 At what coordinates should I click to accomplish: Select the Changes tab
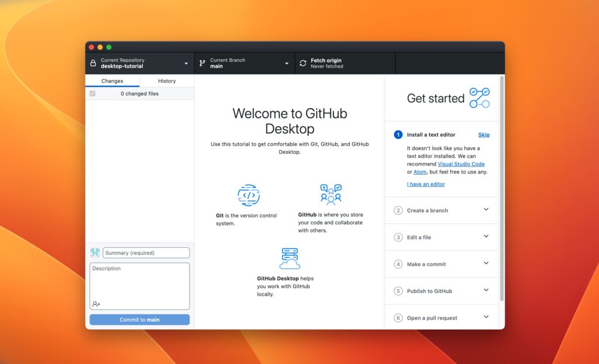112,81
